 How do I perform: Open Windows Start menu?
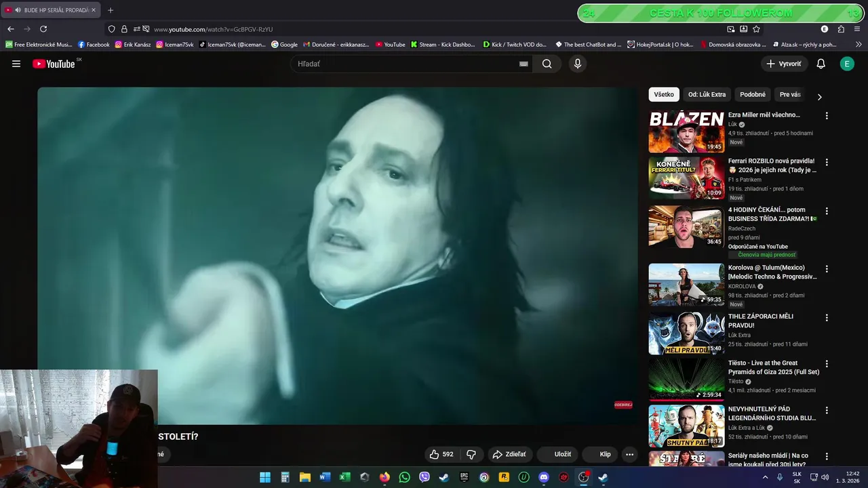(x=265, y=477)
